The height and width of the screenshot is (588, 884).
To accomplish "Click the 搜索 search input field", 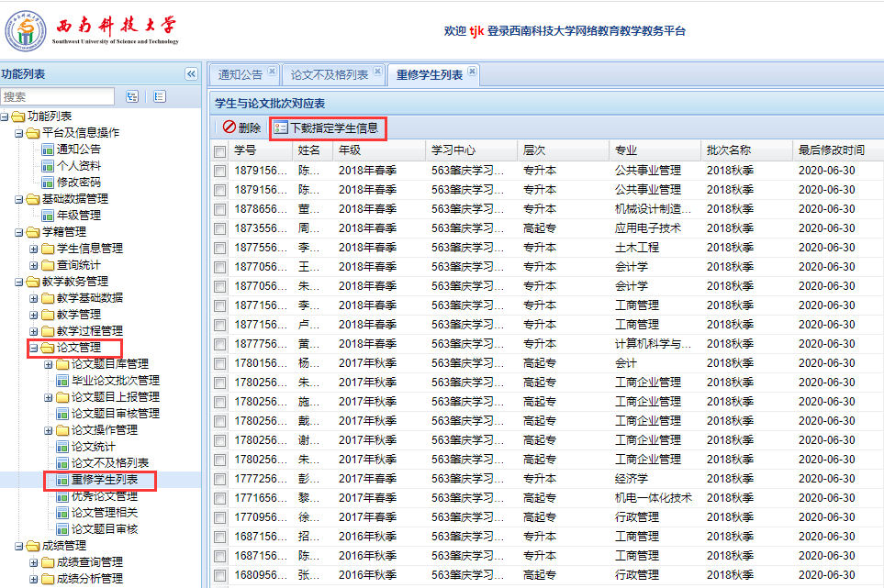I will tap(58, 96).
